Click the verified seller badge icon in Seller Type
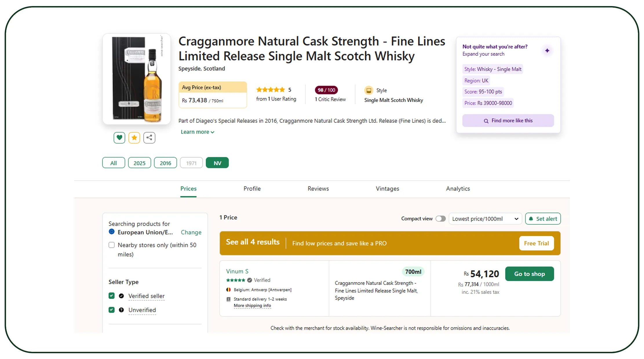This screenshot has width=644, height=359. tap(121, 296)
